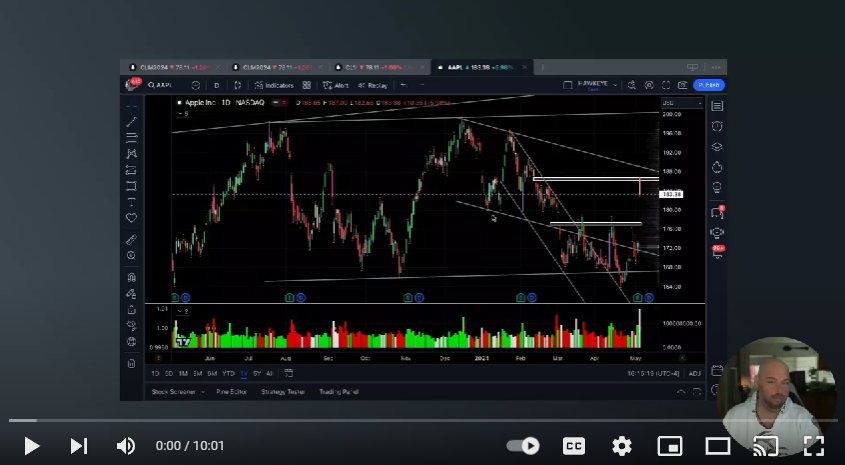
Task: Mute the video volume
Action: (x=126, y=446)
